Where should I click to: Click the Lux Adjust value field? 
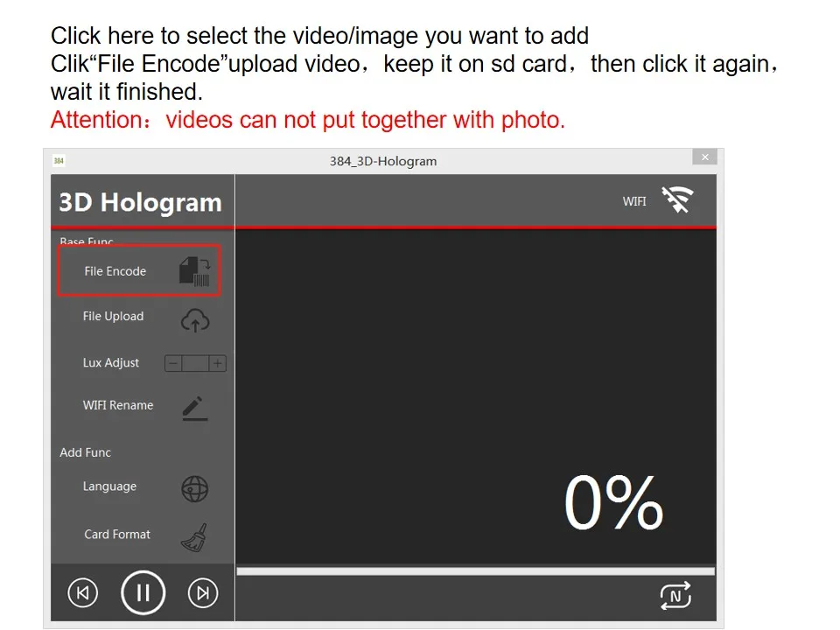tap(195, 363)
